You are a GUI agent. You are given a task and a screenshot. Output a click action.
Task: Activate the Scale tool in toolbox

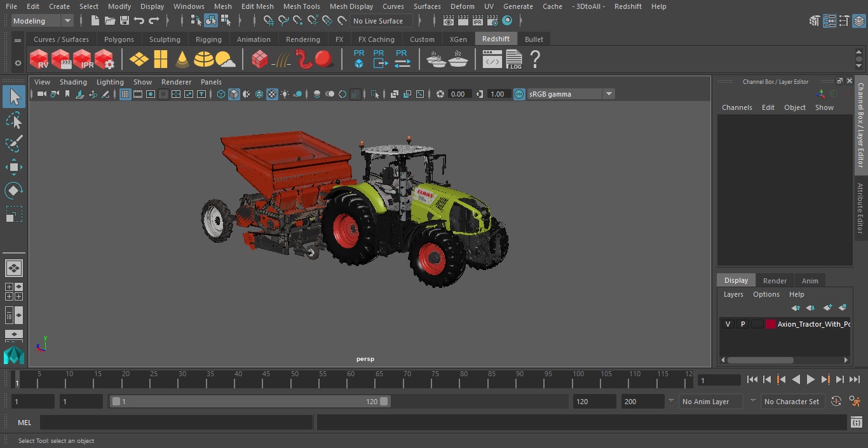pyautogui.click(x=13, y=214)
